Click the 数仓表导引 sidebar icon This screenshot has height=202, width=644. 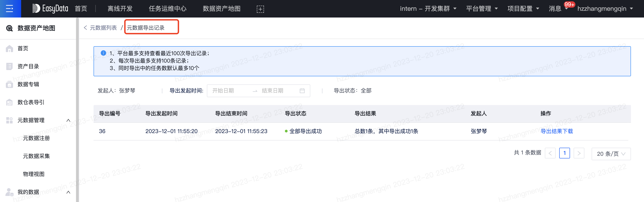pos(9,102)
